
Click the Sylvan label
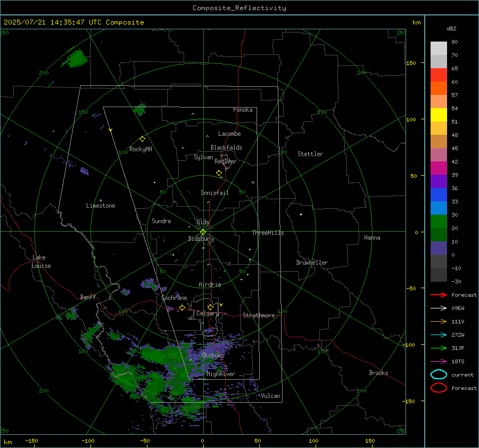coord(203,157)
